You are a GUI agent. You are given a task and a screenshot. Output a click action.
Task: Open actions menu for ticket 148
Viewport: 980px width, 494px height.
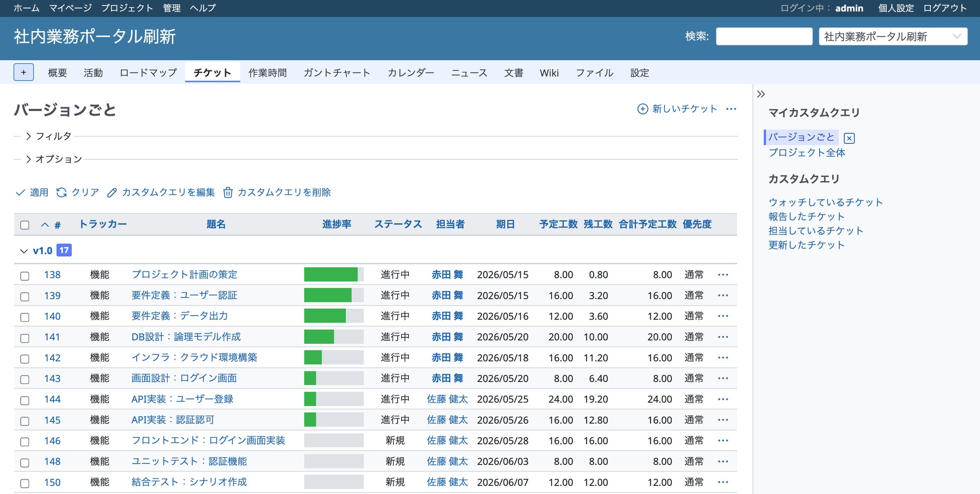pyautogui.click(x=723, y=461)
